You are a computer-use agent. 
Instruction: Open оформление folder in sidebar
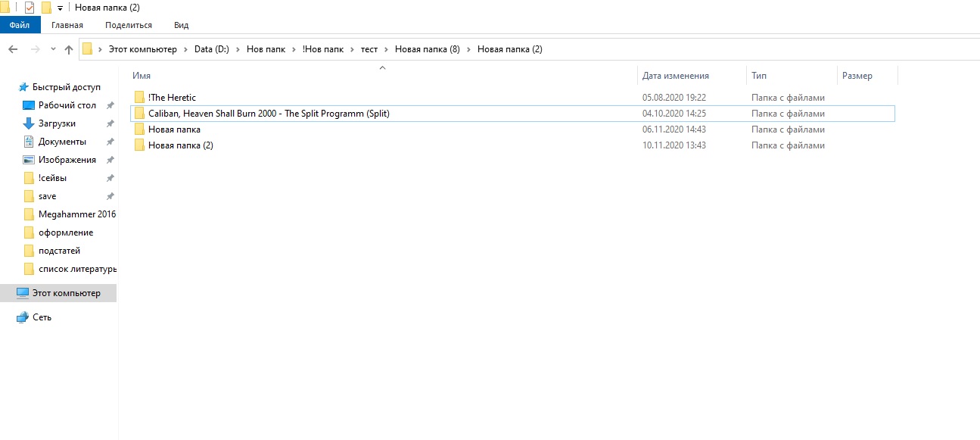click(66, 232)
